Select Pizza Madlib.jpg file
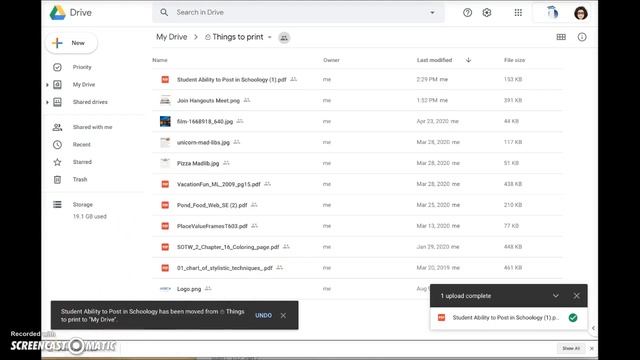 [x=358, y=163]
